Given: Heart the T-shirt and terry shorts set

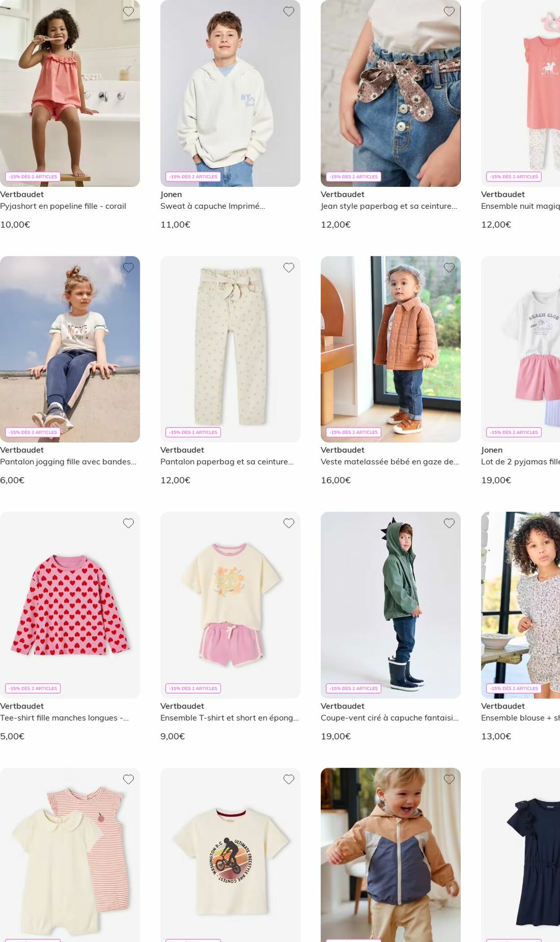Looking at the screenshot, I should 289,523.
